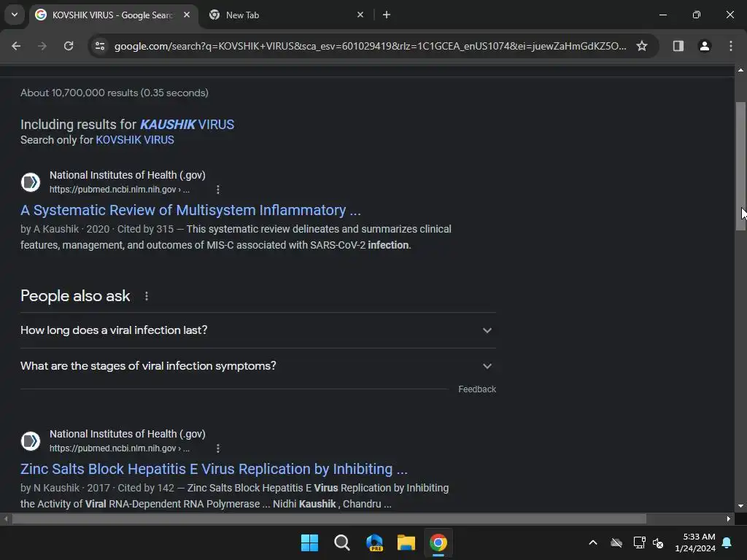The height and width of the screenshot is (560, 747).
Task: Open Windows Search from the taskbar
Action: click(341, 542)
